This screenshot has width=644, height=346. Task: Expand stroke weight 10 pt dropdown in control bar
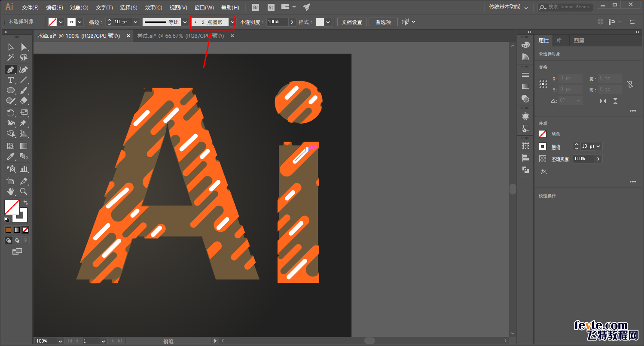(x=136, y=22)
